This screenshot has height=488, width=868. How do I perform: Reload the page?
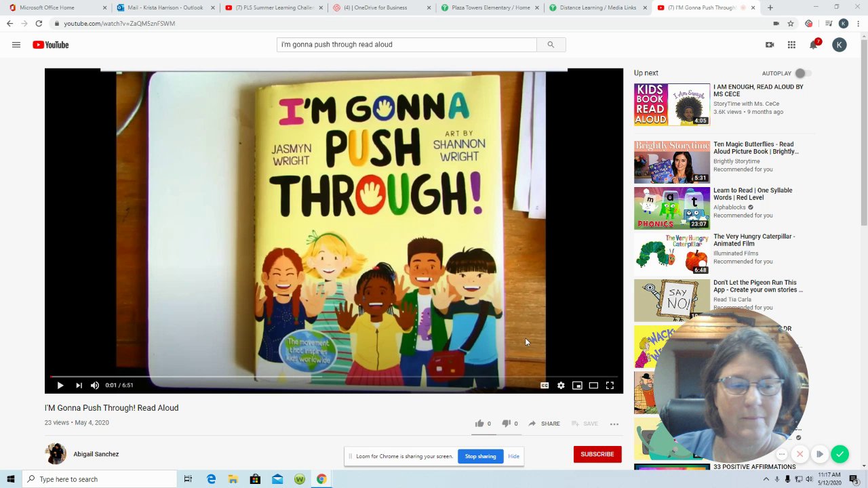39,23
